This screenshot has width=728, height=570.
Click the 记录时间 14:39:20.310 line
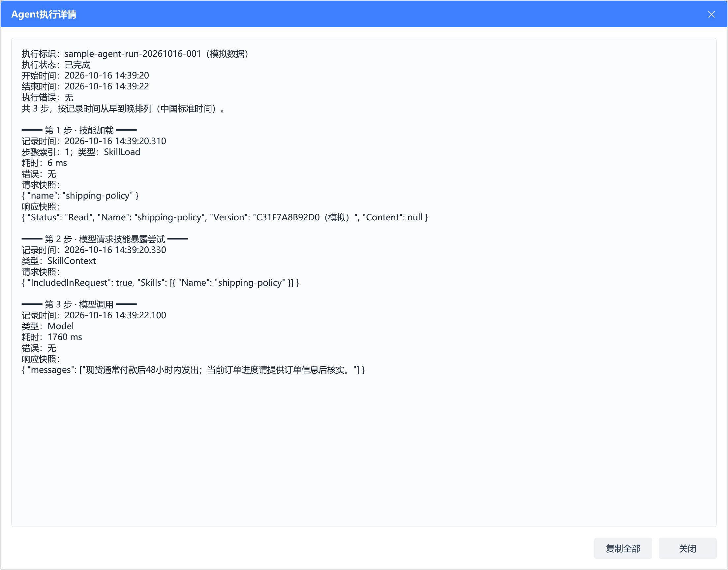(x=94, y=141)
